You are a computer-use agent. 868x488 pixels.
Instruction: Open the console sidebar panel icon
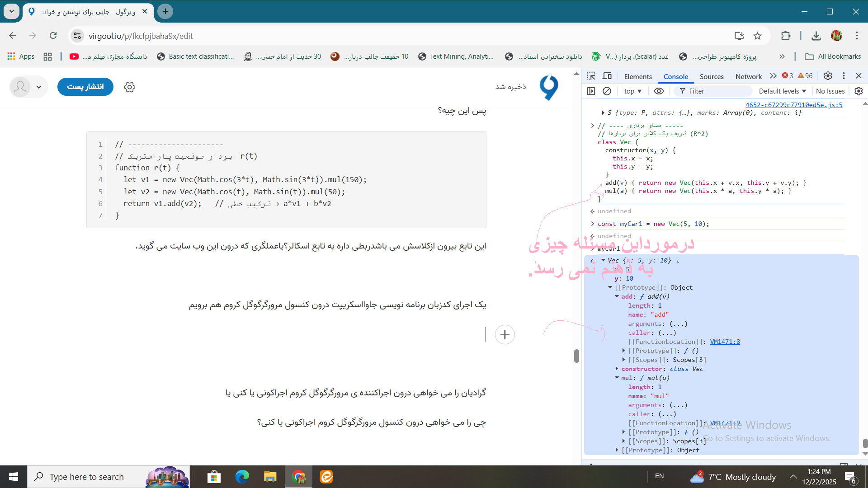pyautogui.click(x=591, y=91)
